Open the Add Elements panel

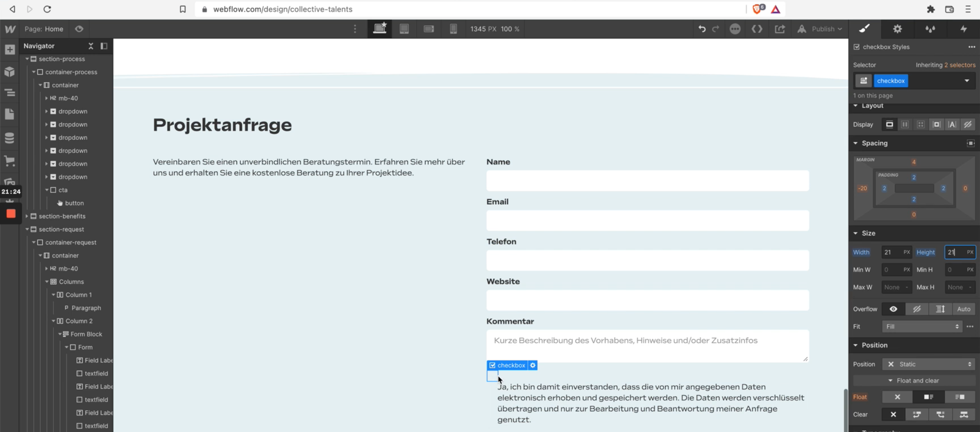(x=10, y=49)
